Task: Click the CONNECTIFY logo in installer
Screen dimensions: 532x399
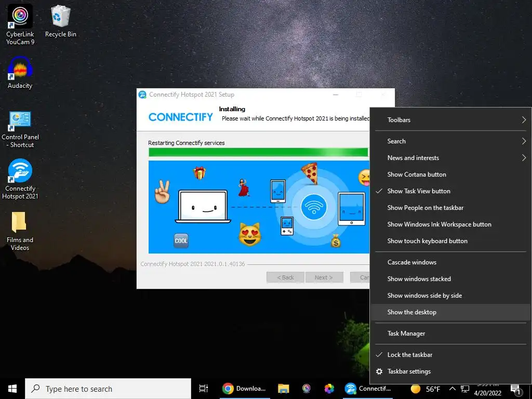Action: pos(181,117)
